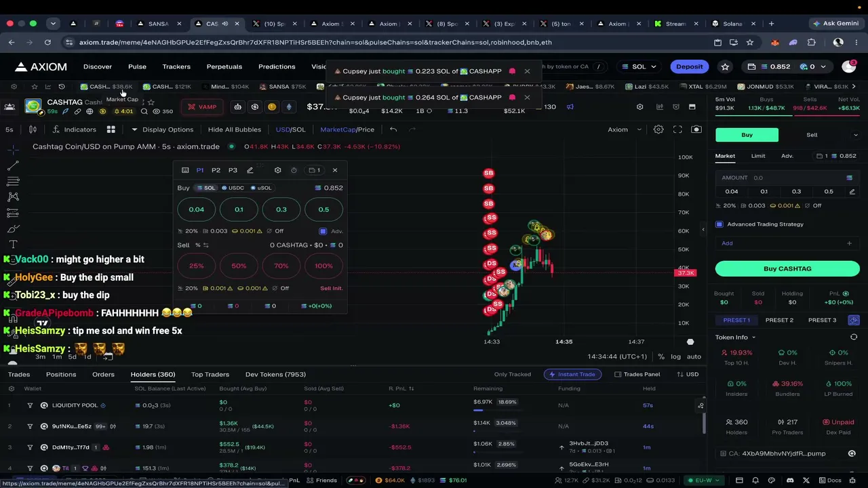Switch to the Limit order tab
Image resolution: width=868 pixels, height=488 pixels.
(758, 156)
